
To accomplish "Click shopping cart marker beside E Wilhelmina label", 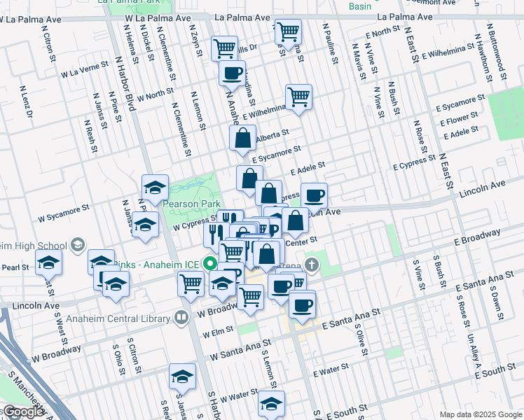I will (298, 98).
